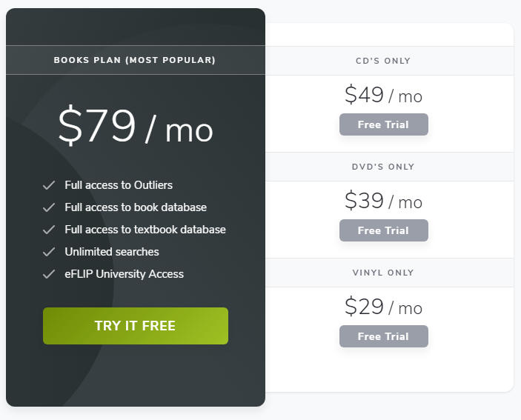This screenshot has height=420, width=521.
Task: Click checkmark beside Full access to book database
Action: [49, 207]
